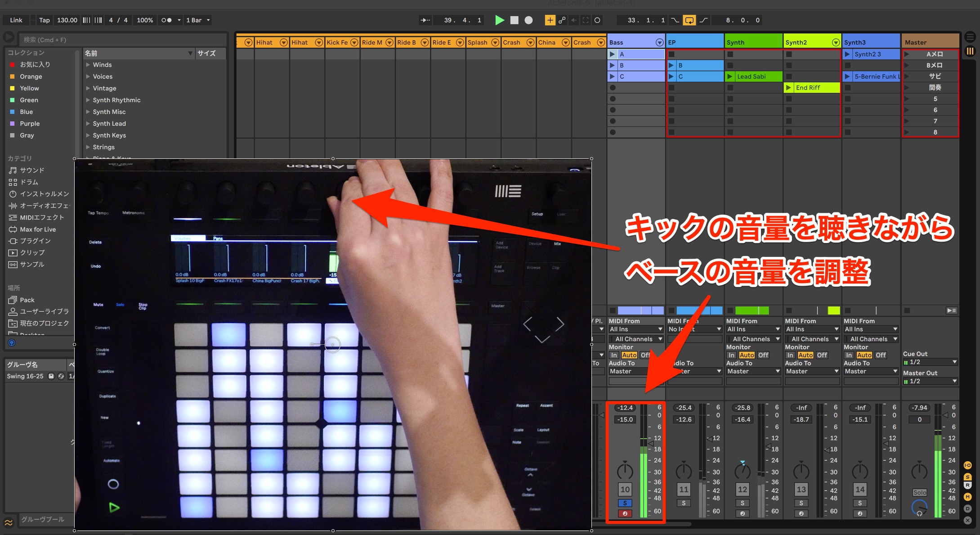Open Synth2 All Channels dropdown

(x=812, y=339)
